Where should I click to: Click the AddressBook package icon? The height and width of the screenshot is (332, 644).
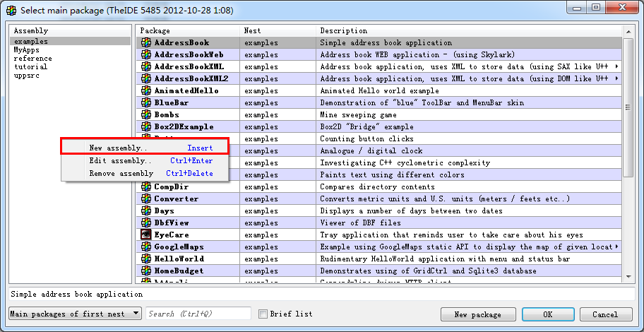146,43
